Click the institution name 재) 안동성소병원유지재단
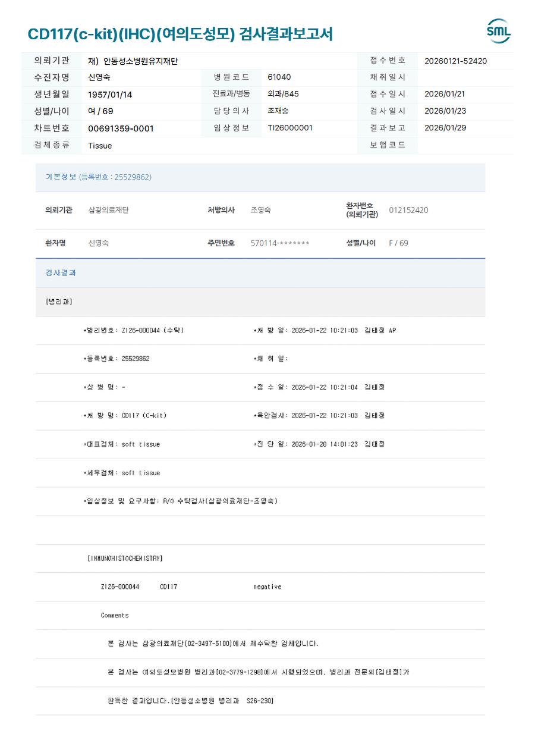This screenshot has height=756, width=535. (133, 61)
